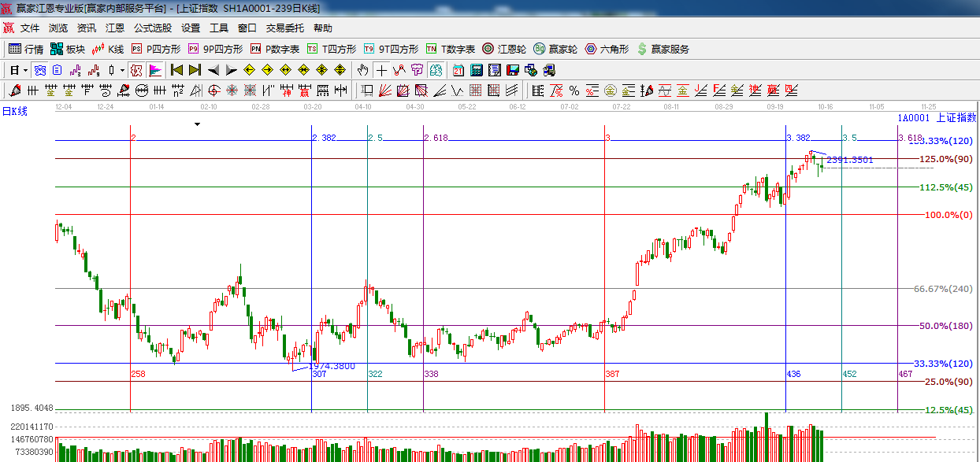Expand the 日 period dropdown arrow
Image resolution: width=980 pixels, height=462 pixels.
[x=26, y=70]
